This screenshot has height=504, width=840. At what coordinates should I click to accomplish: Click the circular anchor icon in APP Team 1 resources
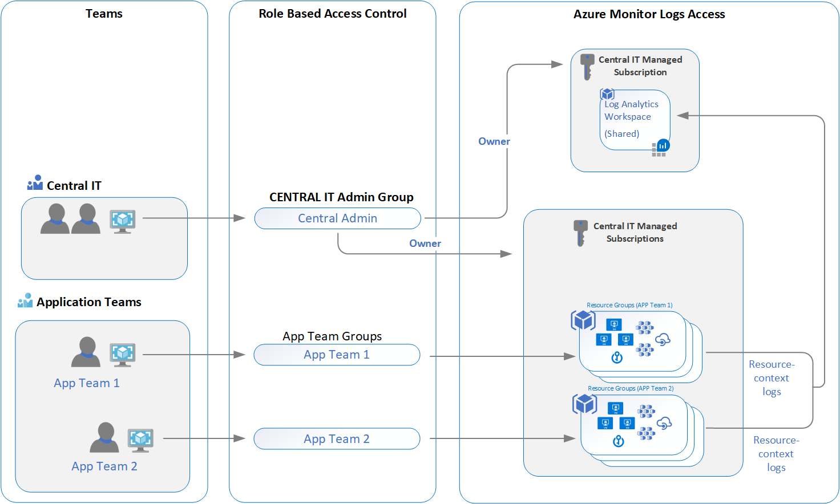pyautogui.click(x=617, y=358)
